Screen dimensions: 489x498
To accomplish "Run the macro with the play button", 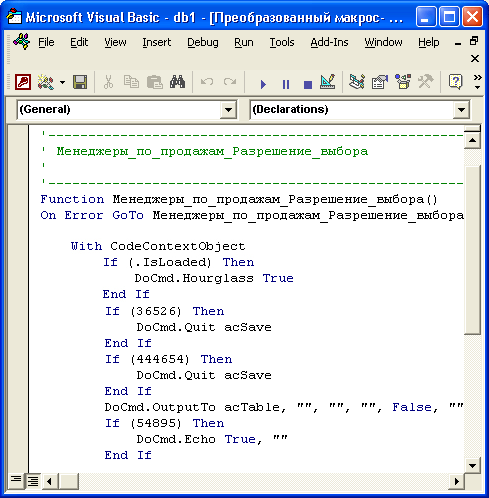I will click(263, 84).
